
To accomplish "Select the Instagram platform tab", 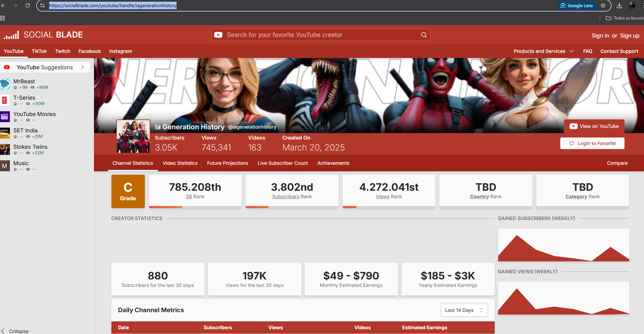I will click(x=120, y=51).
